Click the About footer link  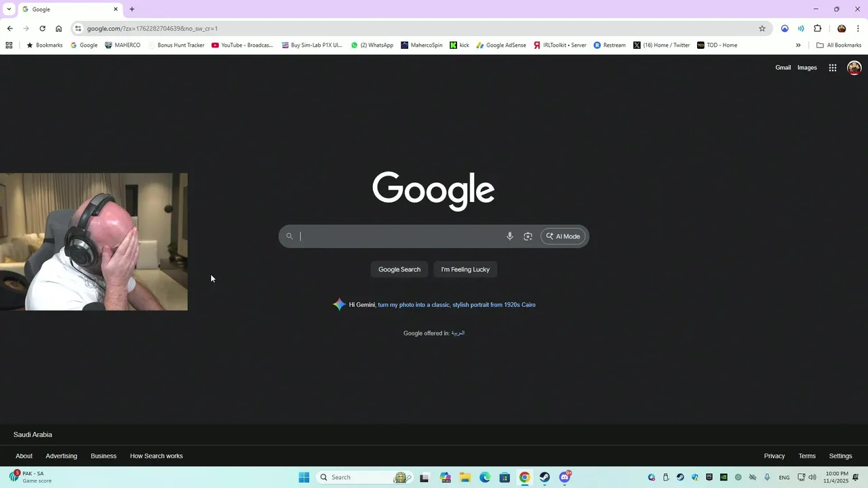click(x=24, y=456)
